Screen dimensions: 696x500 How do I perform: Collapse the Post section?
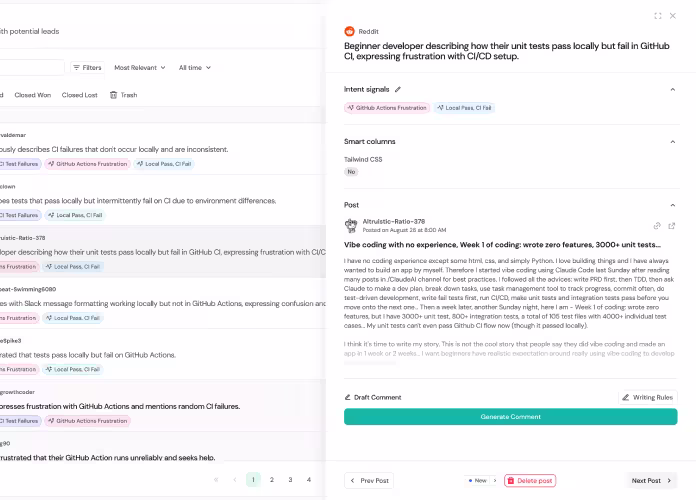tap(672, 204)
